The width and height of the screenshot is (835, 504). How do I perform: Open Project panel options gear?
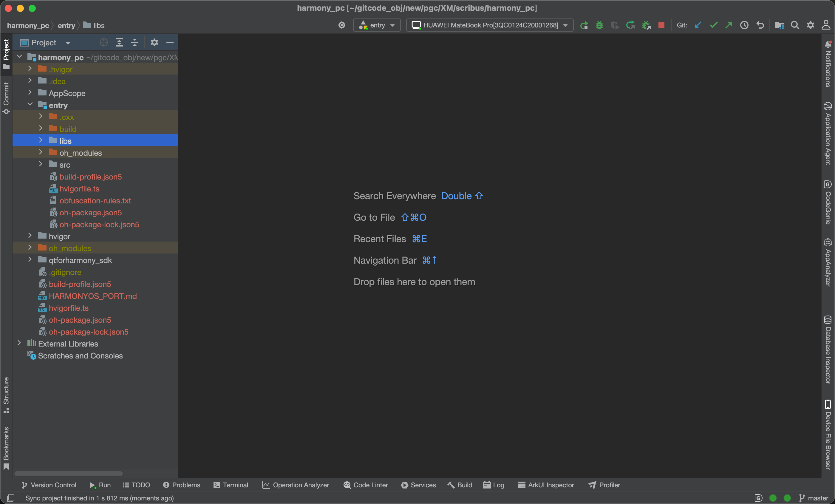[x=154, y=42]
